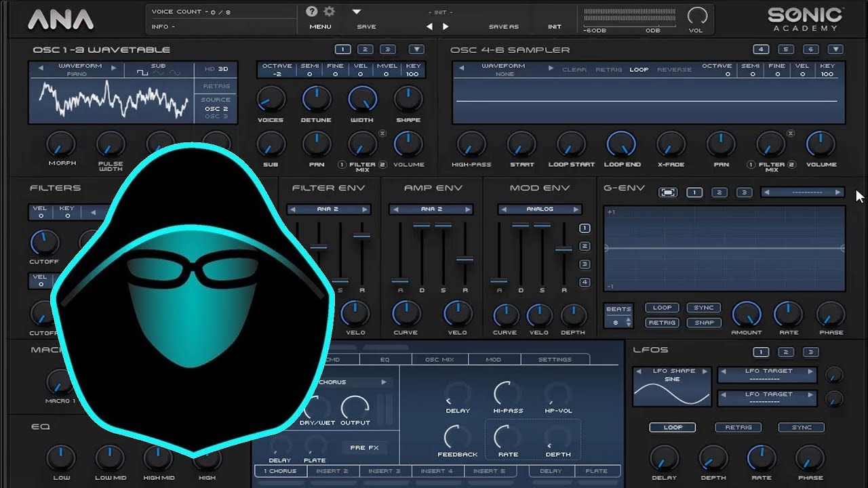
Task: Open the MENU in the top bar
Action: [320, 26]
